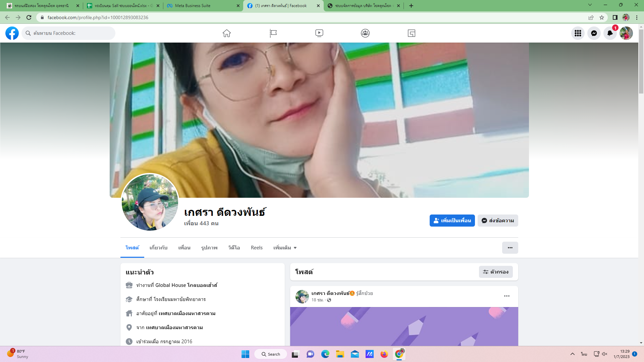This screenshot has height=362, width=644.
Task: Open Pages flag icon in top navigation
Action: (x=273, y=33)
